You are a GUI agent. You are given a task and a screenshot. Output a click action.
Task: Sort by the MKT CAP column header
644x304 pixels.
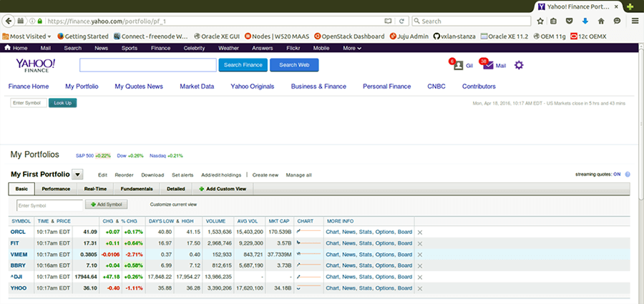[278, 222]
